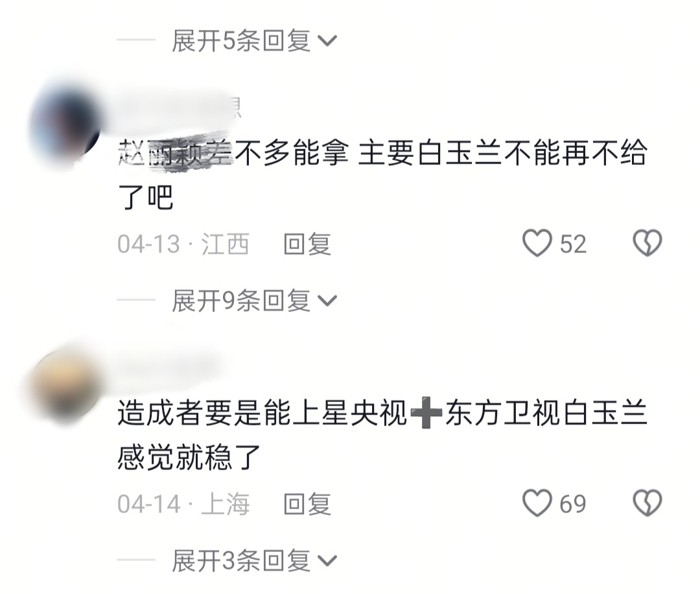This screenshot has height=594, width=700.
Task: Like the comment with 69 likes
Action: (x=537, y=503)
